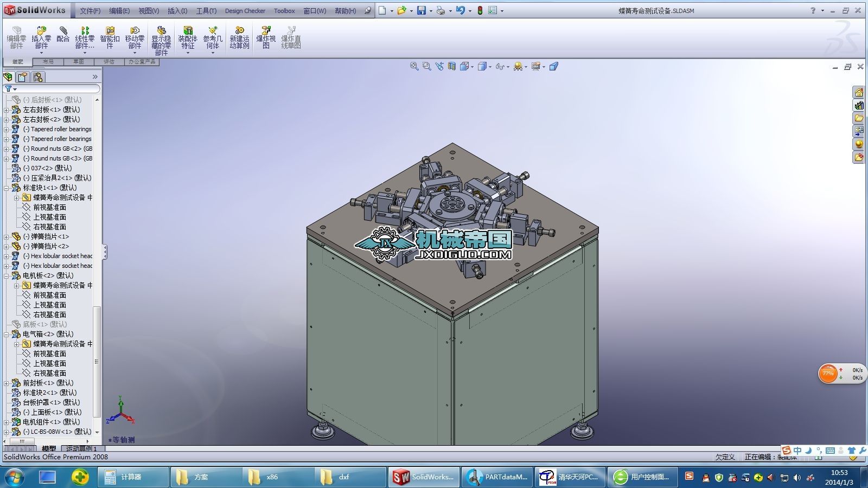Open the 清华天河PC... taskbar window
Image resolution: width=868 pixels, height=488 pixels.
click(x=570, y=477)
